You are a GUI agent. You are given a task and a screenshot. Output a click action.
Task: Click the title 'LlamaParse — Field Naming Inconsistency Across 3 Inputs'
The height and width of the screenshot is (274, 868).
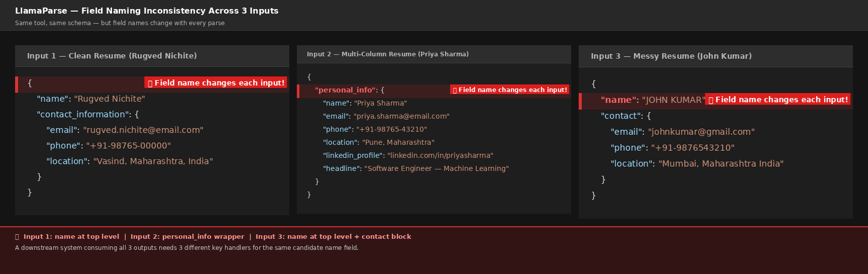click(147, 11)
